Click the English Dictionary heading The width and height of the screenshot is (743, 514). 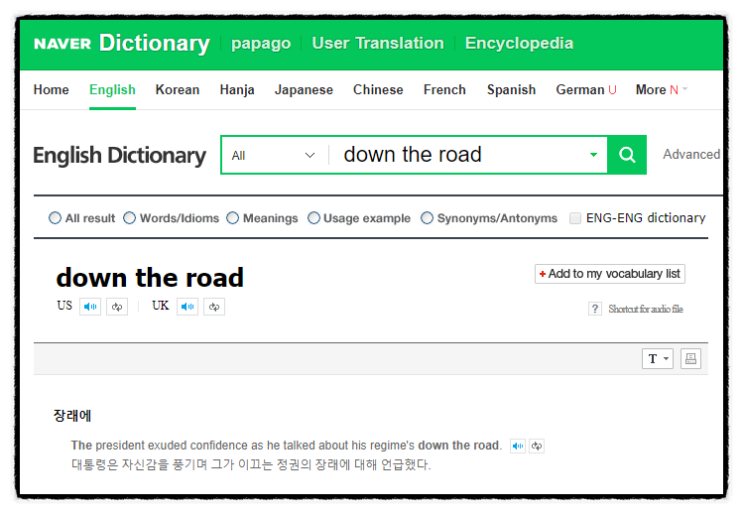pos(119,155)
